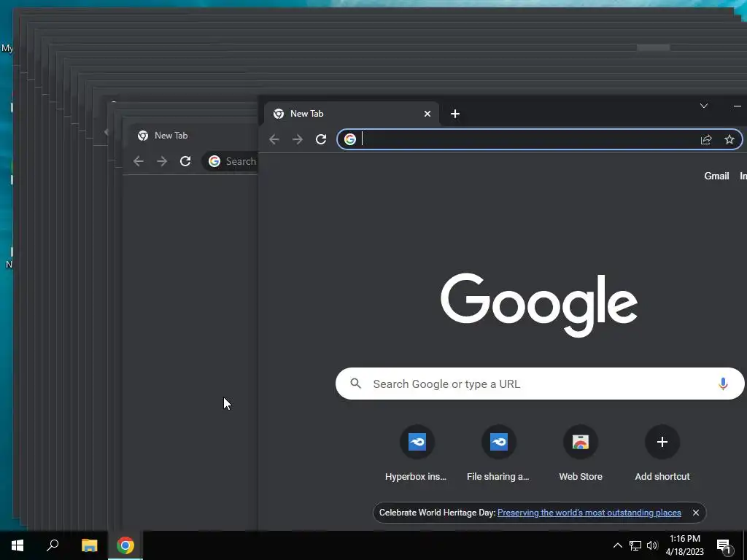The width and height of the screenshot is (747, 560).
Task: Minimize the front Chrome window
Action: [x=737, y=106]
